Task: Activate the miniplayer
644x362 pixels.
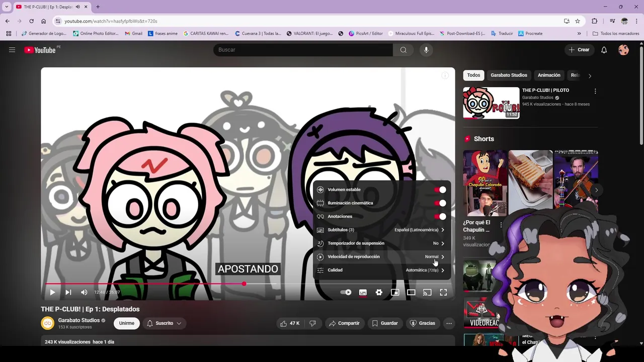Action: tap(395, 292)
